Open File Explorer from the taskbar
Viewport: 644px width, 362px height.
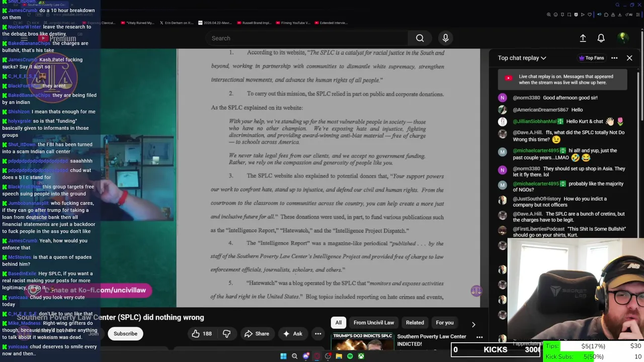pos(339,356)
